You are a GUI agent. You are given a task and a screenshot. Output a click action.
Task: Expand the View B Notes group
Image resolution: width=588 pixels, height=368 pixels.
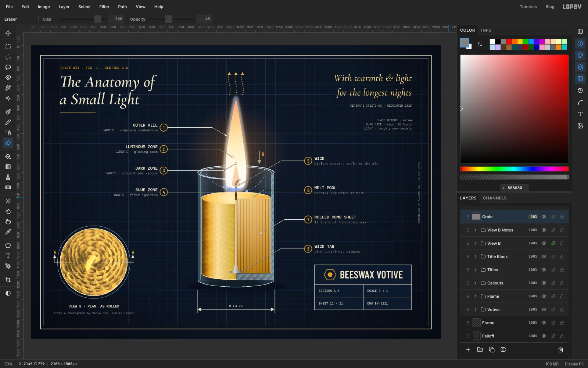pyautogui.click(x=476, y=230)
